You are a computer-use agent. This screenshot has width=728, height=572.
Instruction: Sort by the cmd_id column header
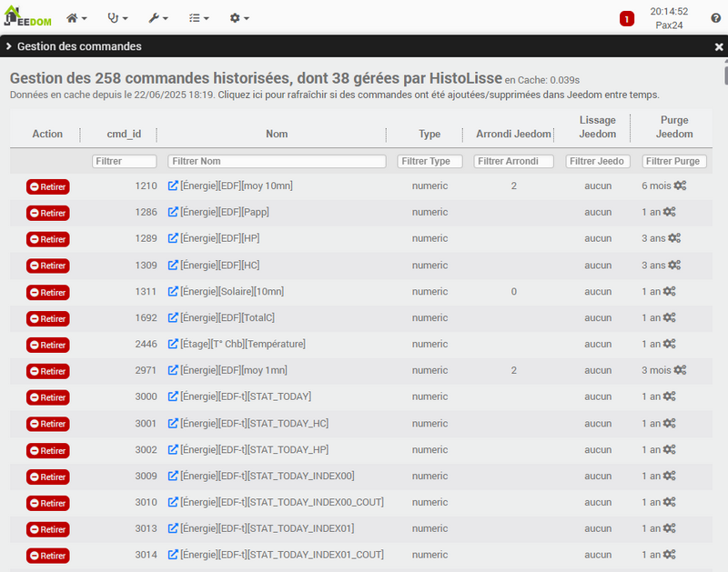pos(124,134)
